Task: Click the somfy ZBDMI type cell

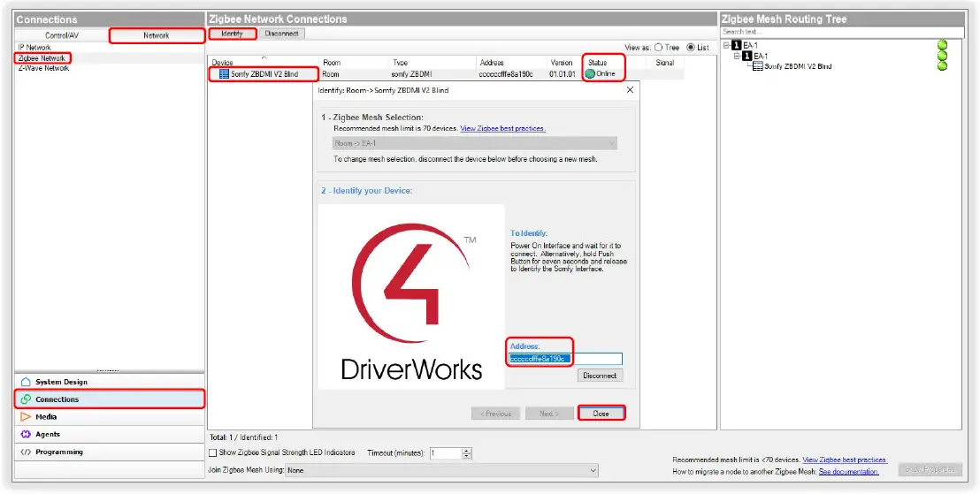Action: [x=412, y=73]
